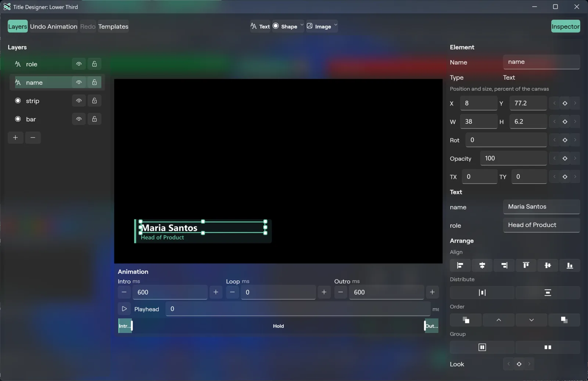This screenshot has height=381, width=588.
Task: Align selected elements to bottom edge
Action: click(x=570, y=265)
